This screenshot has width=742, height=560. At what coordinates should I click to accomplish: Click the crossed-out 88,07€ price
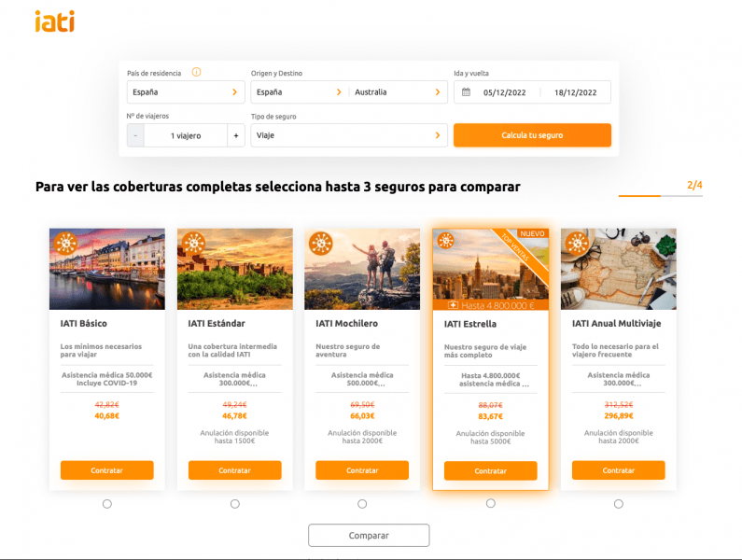point(491,405)
